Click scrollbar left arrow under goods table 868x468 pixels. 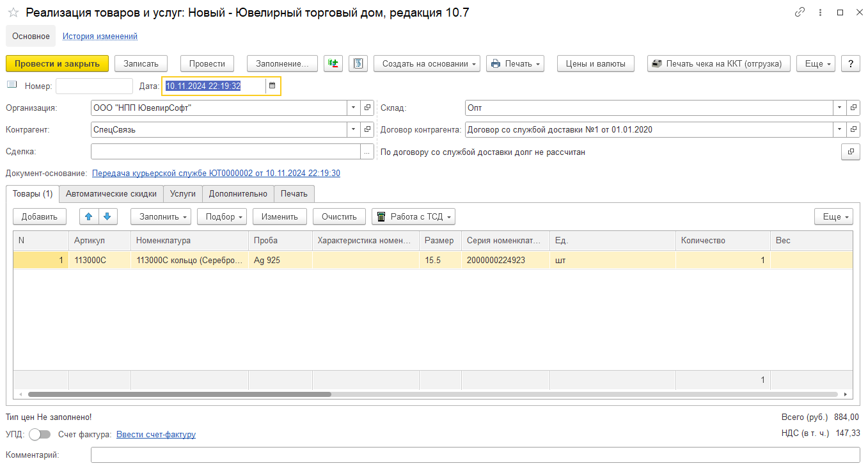20,394
